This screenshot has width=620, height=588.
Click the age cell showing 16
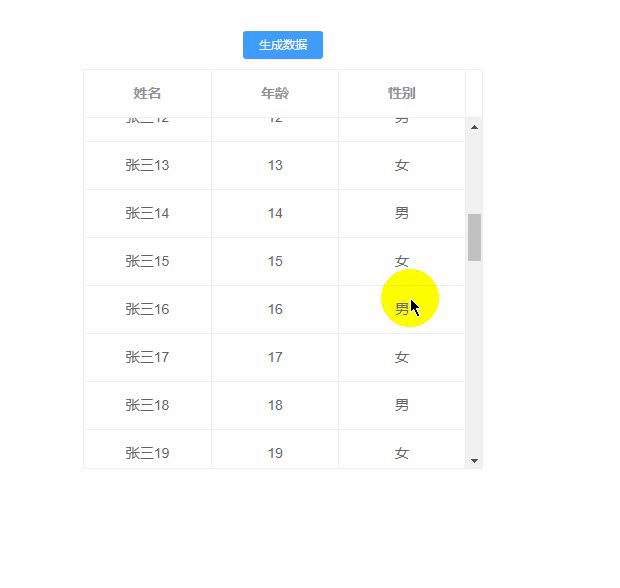(x=275, y=309)
